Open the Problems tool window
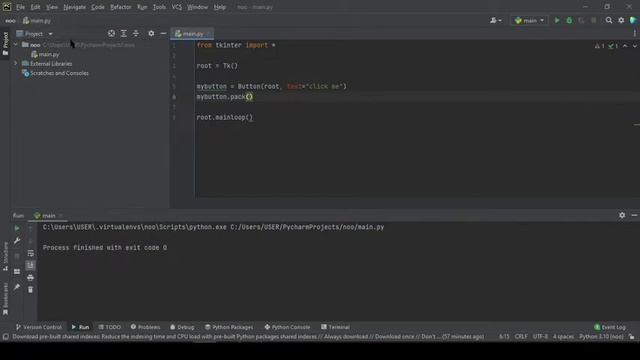This screenshot has width=640, height=360. coord(145,327)
